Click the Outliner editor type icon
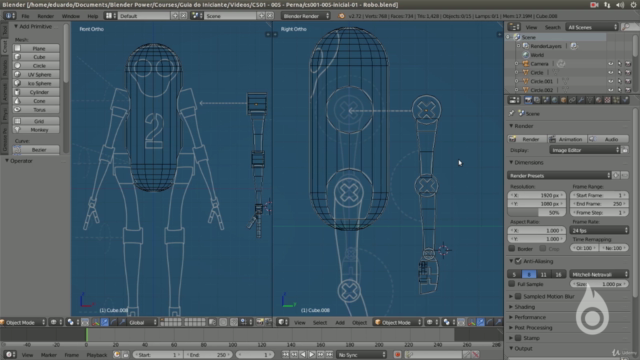The height and width of the screenshot is (360, 640). coord(514,27)
